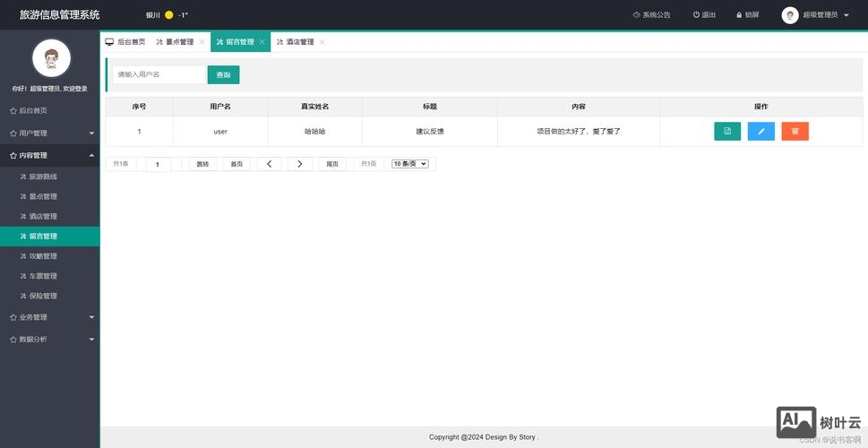Open 旅游路线 in the sidebar

click(50, 177)
